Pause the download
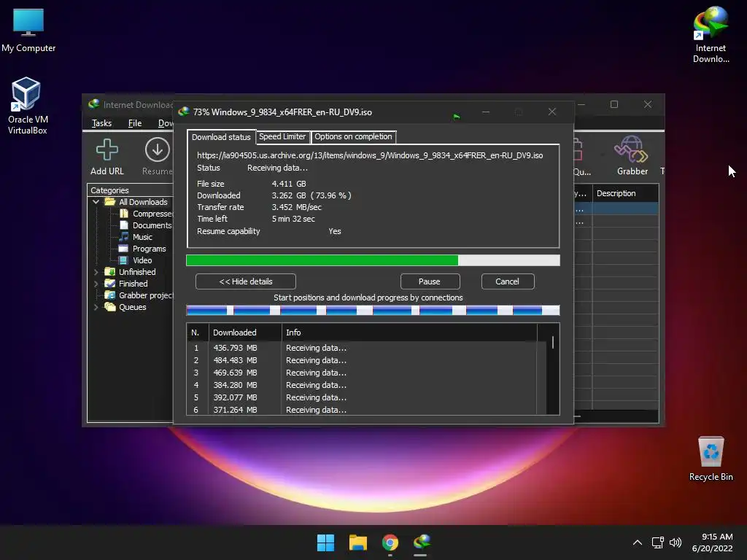The height and width of the screenshot is (560, 747). [429, 281]
